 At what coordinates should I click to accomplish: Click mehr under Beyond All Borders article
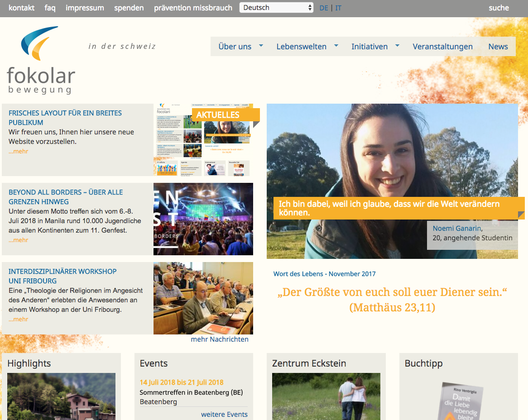19,240
